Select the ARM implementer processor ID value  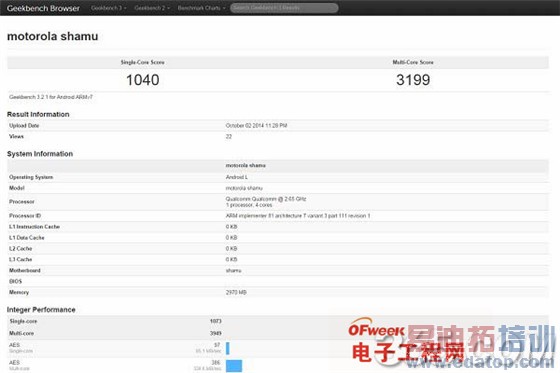[x=298, y=216]
